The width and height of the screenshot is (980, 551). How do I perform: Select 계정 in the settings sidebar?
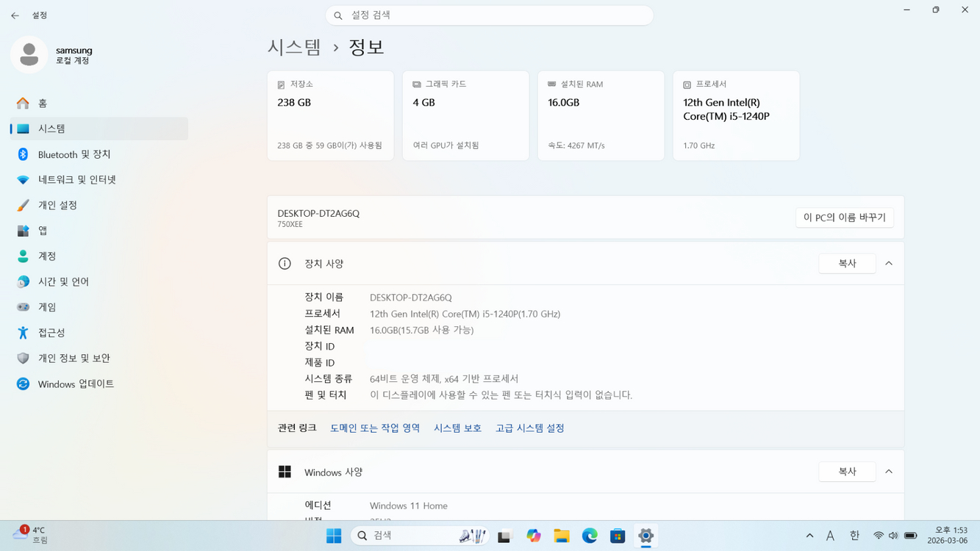[x=46, y=256]
